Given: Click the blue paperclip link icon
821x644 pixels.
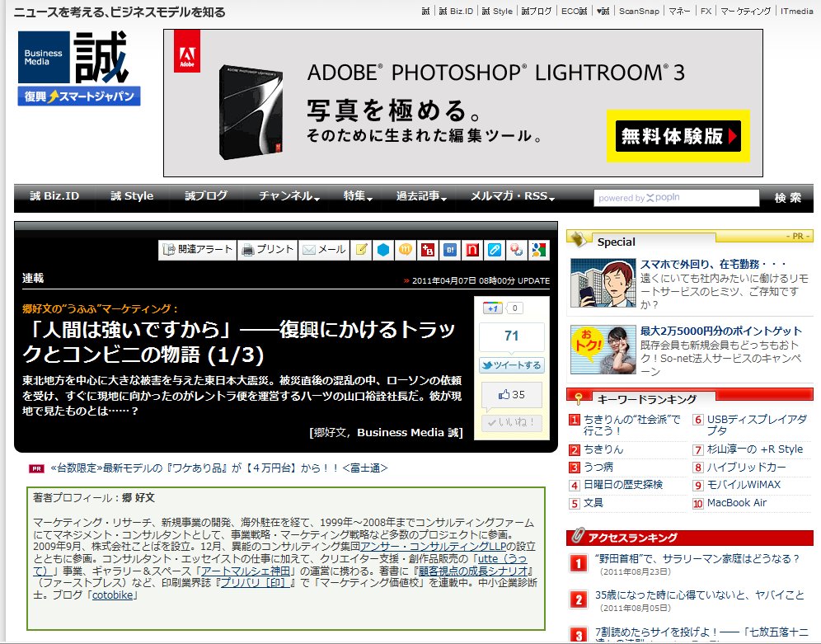Looking at the screenshot, I should click(x=495, y=250).
